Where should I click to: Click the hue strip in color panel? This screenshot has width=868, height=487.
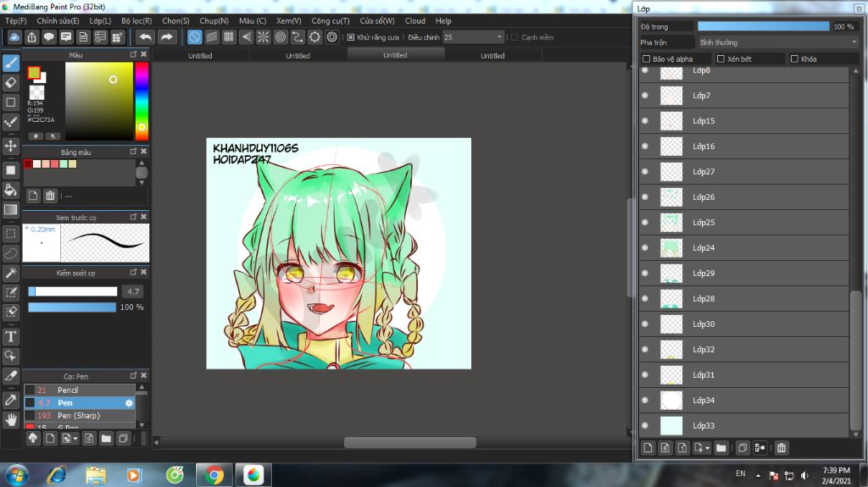point(142,101)
